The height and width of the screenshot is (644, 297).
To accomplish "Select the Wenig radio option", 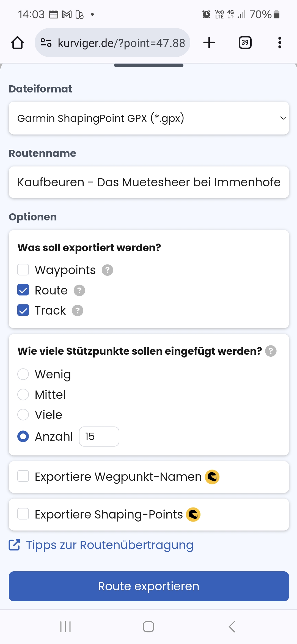I will pyautogui.click(x=23, y=374).
